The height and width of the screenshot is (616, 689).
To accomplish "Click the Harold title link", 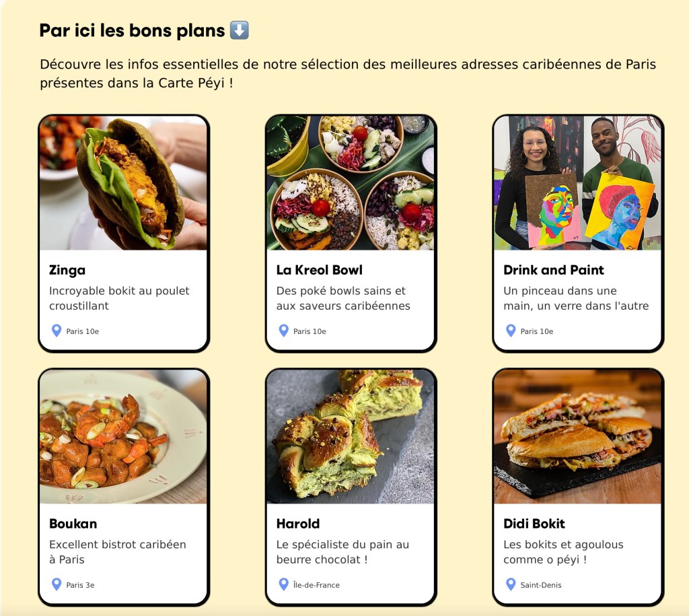I will click(297, 524).
